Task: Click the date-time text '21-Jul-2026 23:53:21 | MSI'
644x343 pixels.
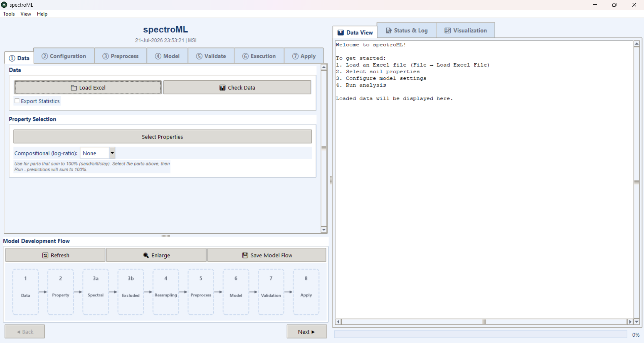Action: click(166, 40)
